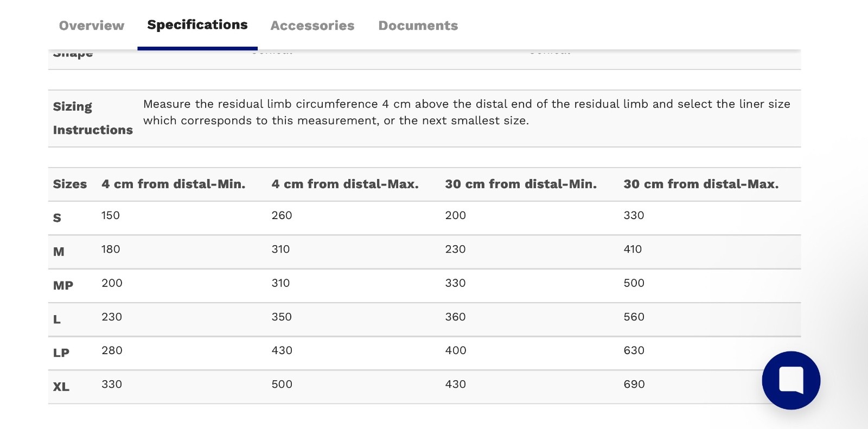Switch to the Overview tab

pyautogui.click(x=92, y=25)
